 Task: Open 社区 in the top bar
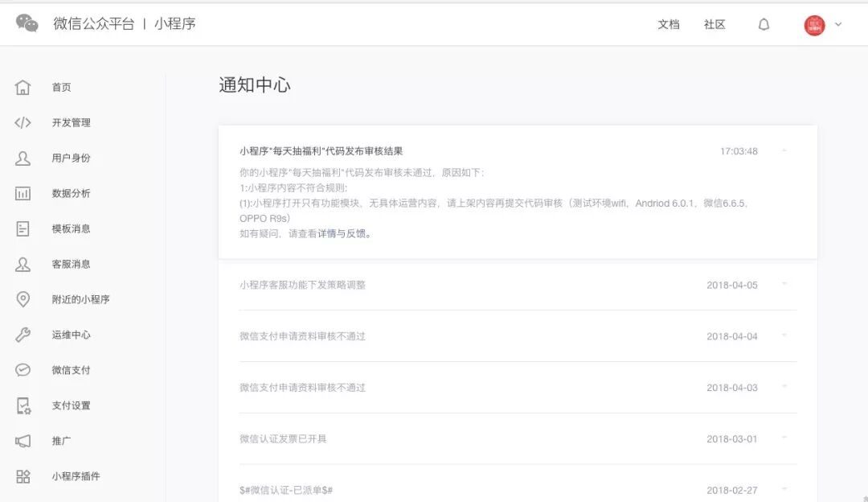[x=714, y=24]
